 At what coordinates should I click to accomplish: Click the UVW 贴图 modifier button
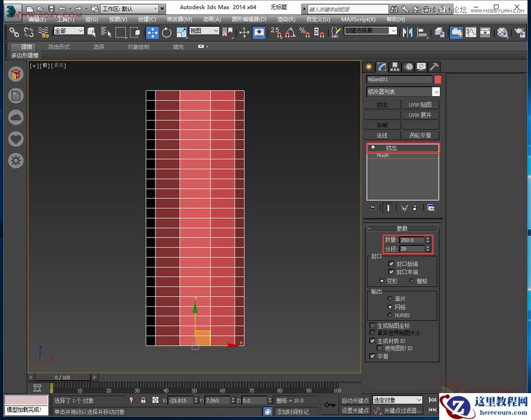pos(420,105)
